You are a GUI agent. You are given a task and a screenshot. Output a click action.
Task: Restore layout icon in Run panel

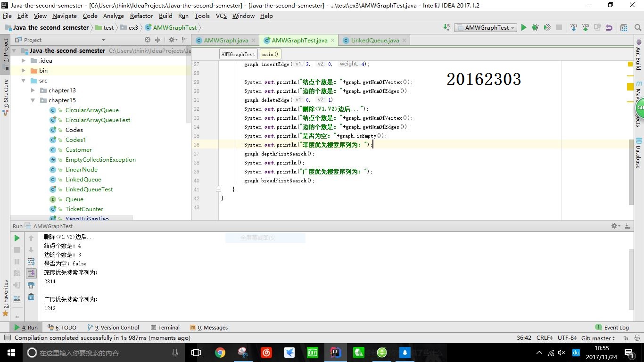click(x=17, y=299)
